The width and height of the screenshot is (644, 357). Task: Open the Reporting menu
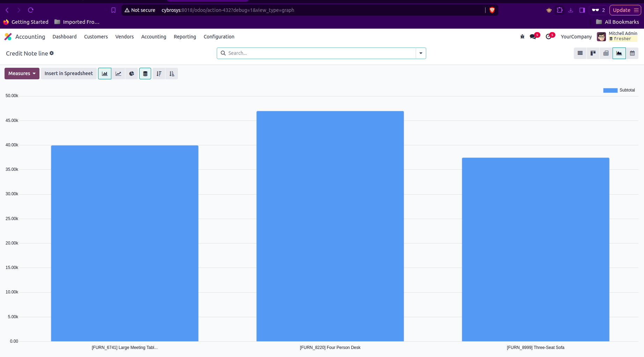point(185,37)
